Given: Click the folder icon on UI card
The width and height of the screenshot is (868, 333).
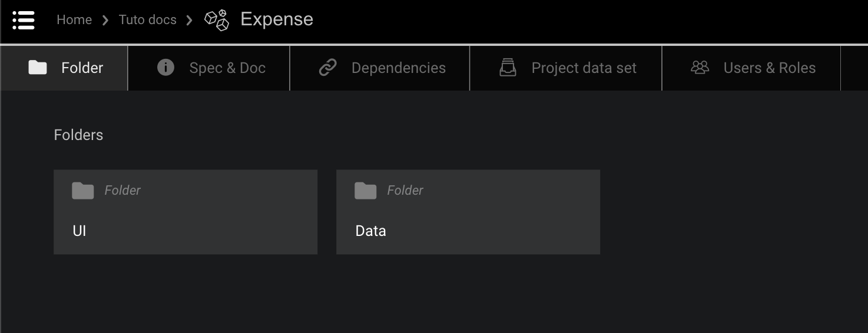Looking at the screenshot, I should click(x=83, y=191).
